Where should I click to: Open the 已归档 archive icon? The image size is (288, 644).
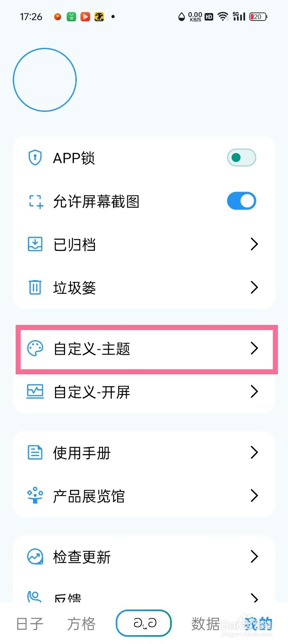point(35,244)
